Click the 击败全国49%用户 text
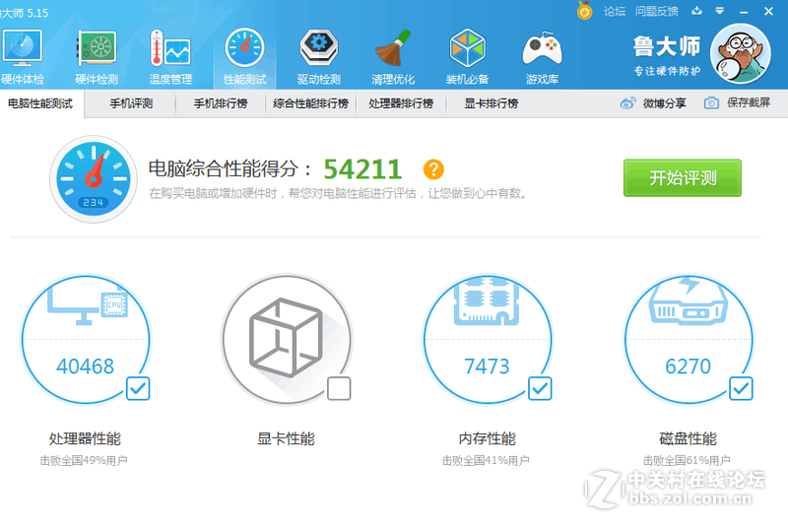Screen dimensions: 788x532 [84, 460]
